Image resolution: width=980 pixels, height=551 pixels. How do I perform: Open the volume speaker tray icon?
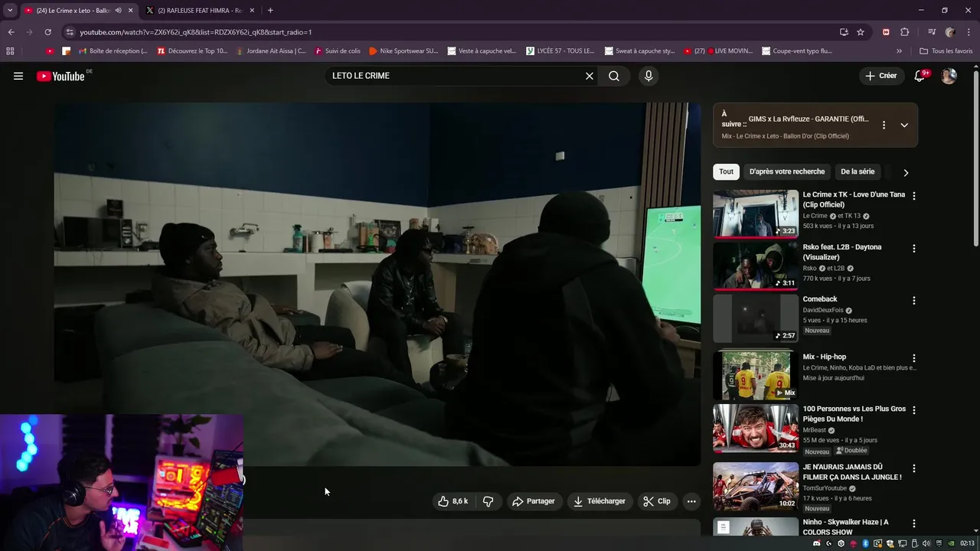click(926, 543)
